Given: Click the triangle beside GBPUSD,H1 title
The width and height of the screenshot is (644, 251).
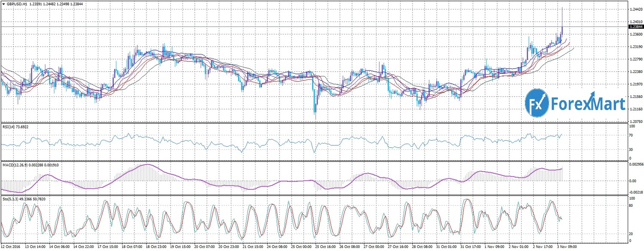Looking at the screenshot, I should point(3,3).
